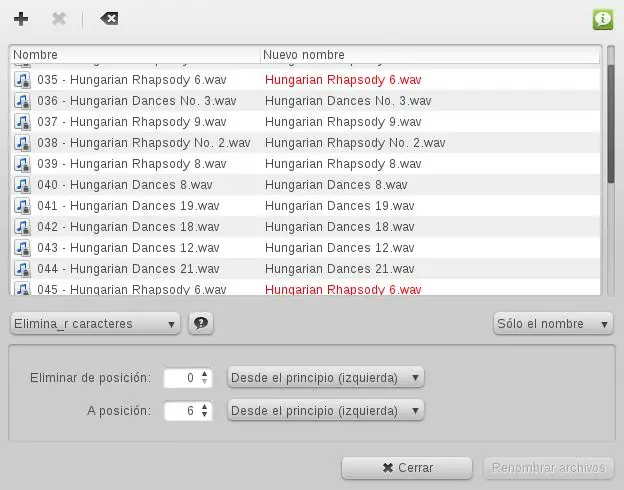Screen dimensions: 624x490
Task: Sort by the 'Nombre' column header
Action: 135,55
